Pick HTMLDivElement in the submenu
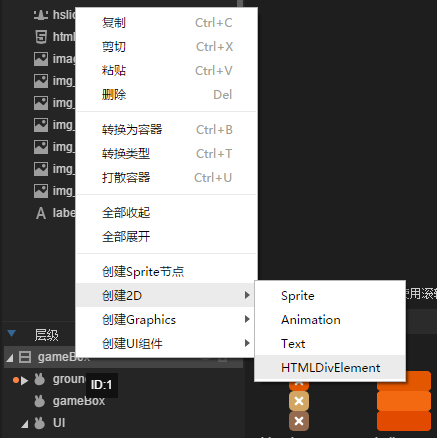 pos(330,368)
